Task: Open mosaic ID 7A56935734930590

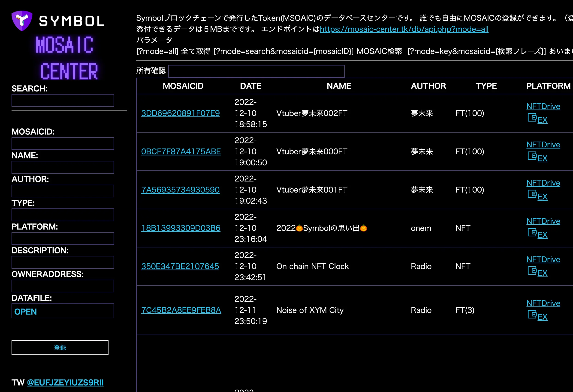Action: [181, 190]
